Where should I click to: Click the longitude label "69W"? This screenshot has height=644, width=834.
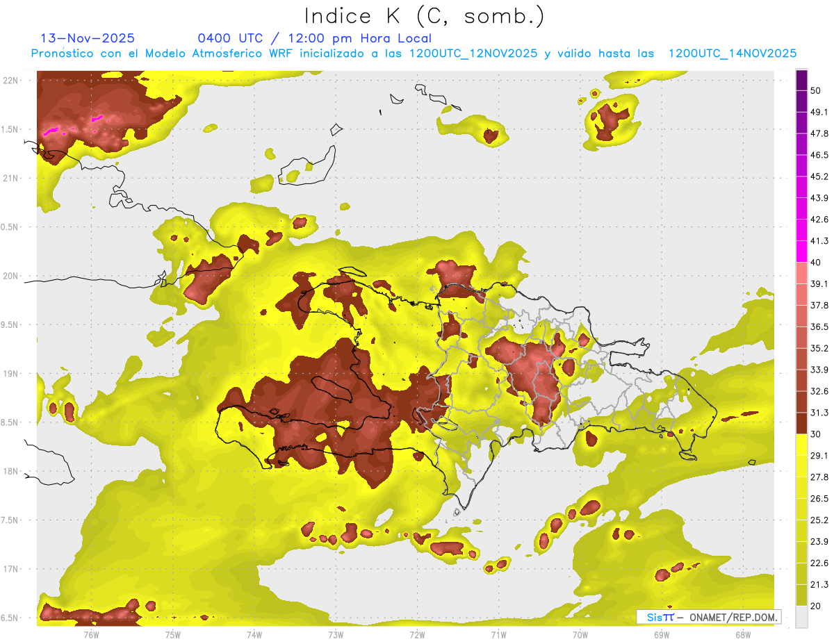pos(662,634)
